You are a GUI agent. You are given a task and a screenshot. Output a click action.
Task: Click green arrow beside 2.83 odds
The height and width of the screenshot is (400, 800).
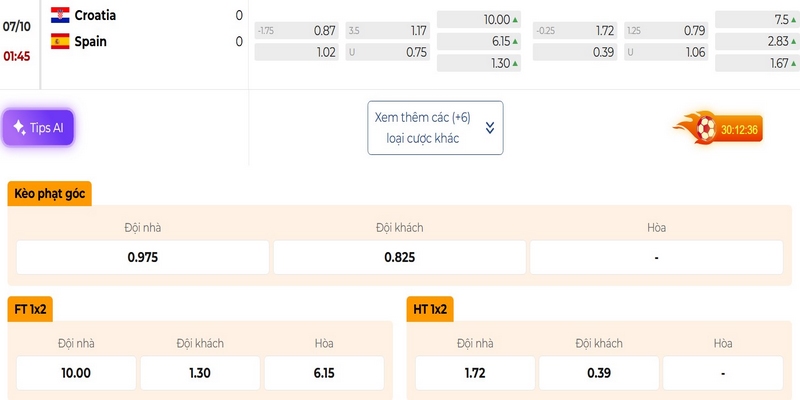coord(793,42)
